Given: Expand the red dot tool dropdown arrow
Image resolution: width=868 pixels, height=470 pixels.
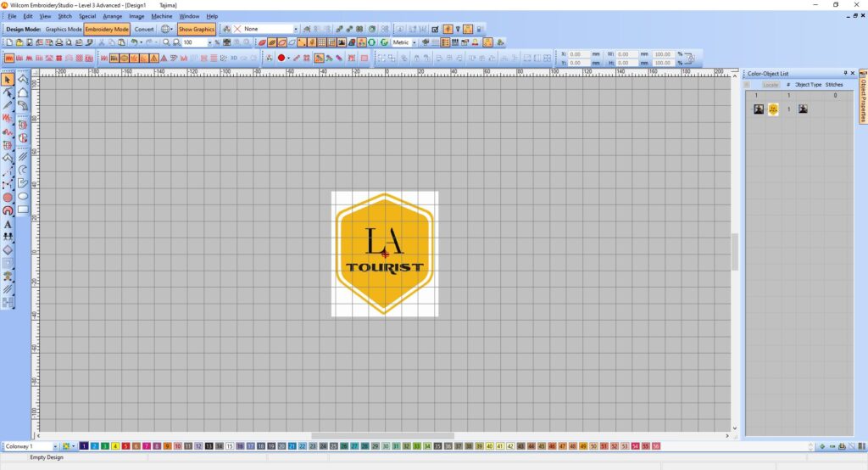Looking at the screenshot, I should point(288,58).
